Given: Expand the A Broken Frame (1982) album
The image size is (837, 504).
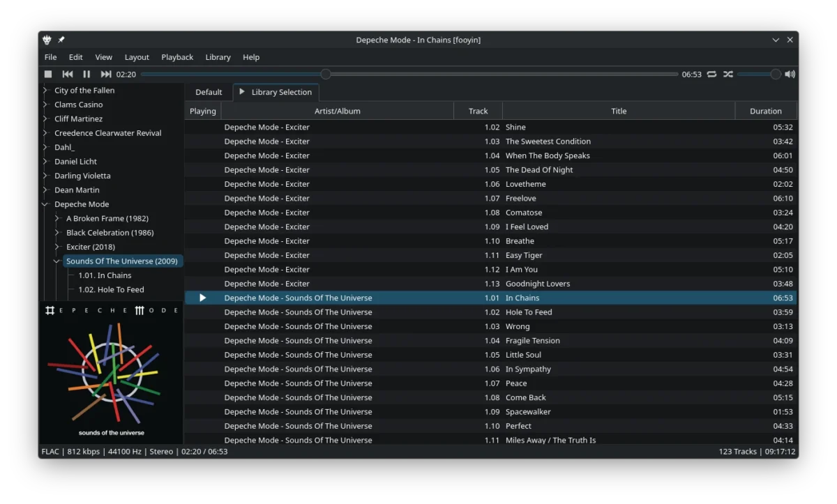Looking at the screenshot, I should coord(57,218).
